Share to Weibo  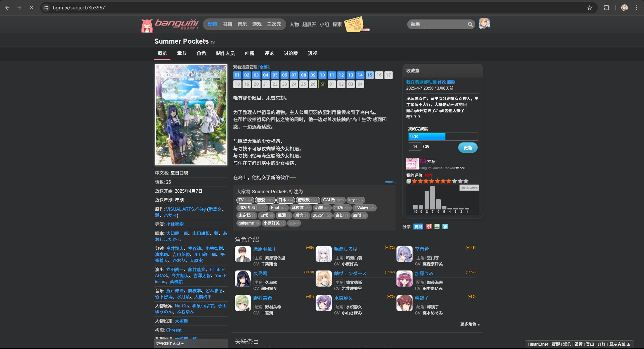tap(429, 227)
